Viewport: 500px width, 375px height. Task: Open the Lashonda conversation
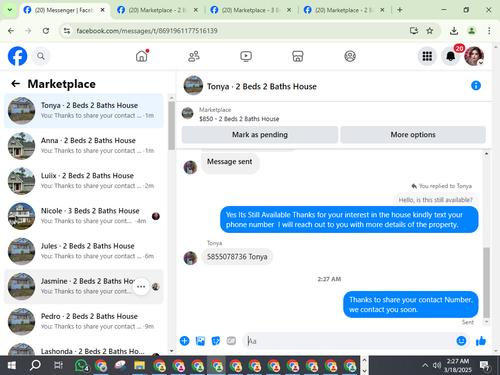click(x=84, y=349)
